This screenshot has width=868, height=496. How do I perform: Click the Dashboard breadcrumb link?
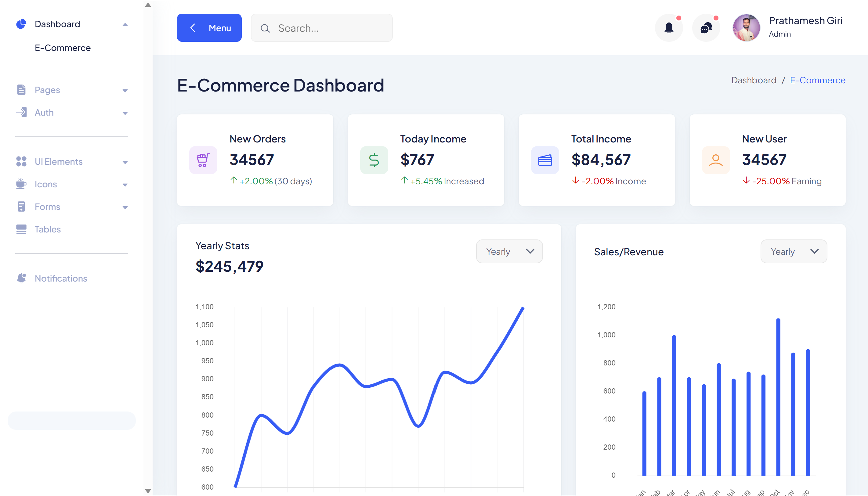point(754,81)
